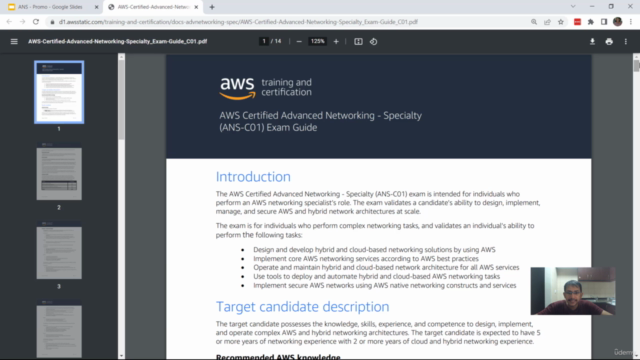Click the "/ 14" total page count
Viewport: 640px width, 360px height.
(x=276, y=41)
